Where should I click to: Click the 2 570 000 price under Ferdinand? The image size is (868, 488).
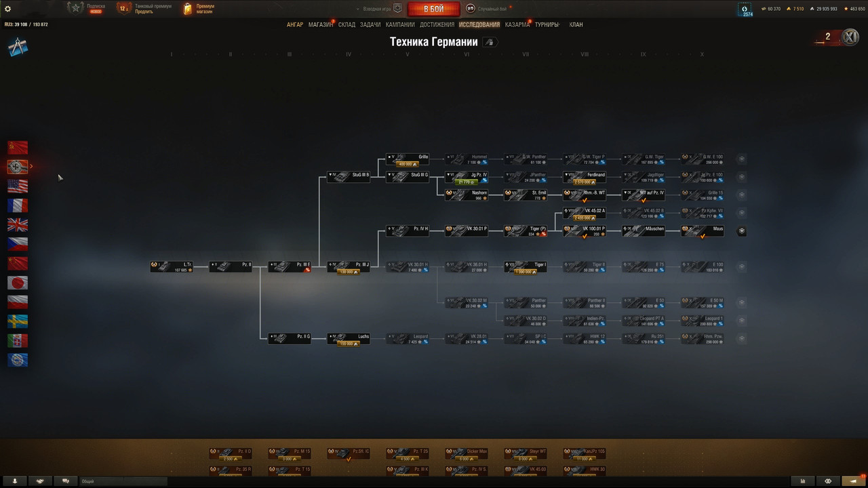[x=585, y=182]
